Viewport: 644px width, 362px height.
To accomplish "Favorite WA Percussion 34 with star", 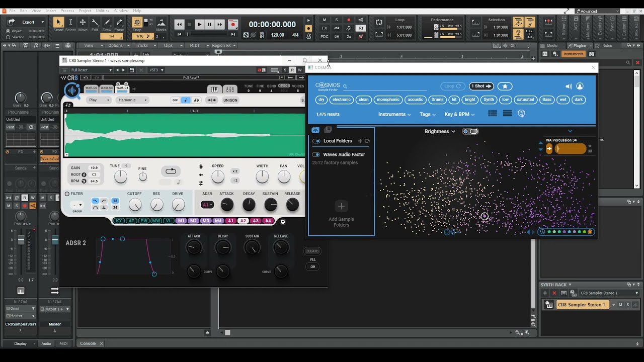I will click(590, 146).
